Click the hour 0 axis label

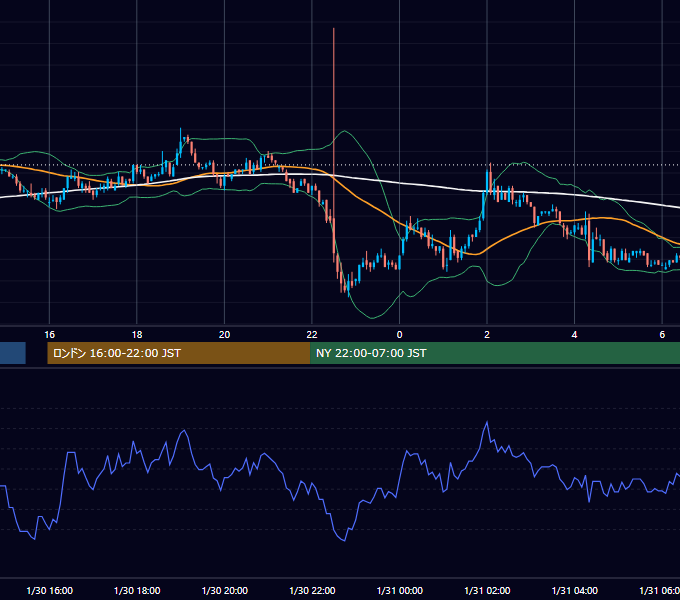399,335
